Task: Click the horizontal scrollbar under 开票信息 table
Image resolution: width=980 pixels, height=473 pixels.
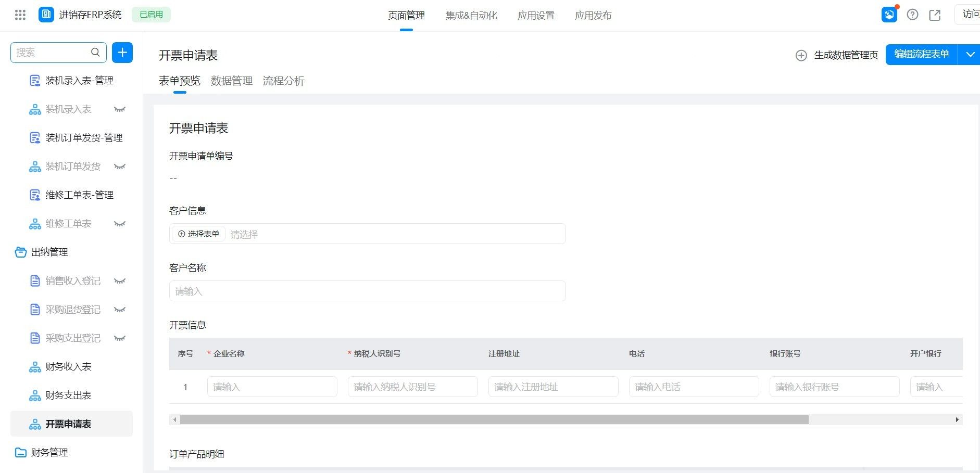Action: point(494,420)
